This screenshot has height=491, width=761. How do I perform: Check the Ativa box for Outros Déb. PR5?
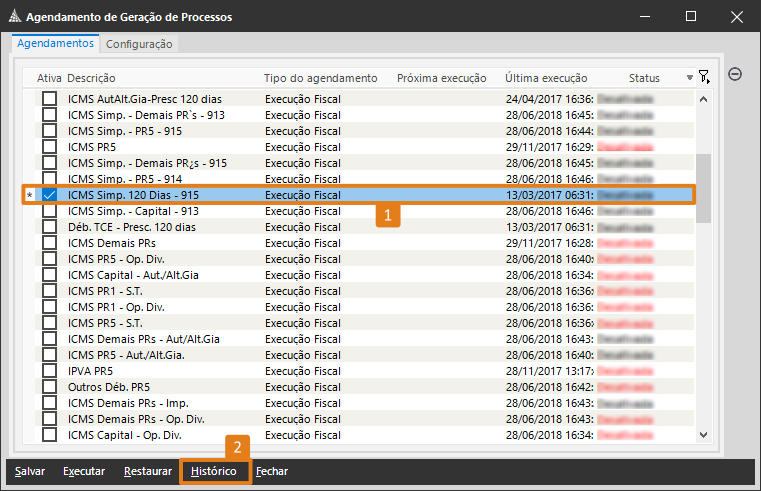tap(49, 387)
